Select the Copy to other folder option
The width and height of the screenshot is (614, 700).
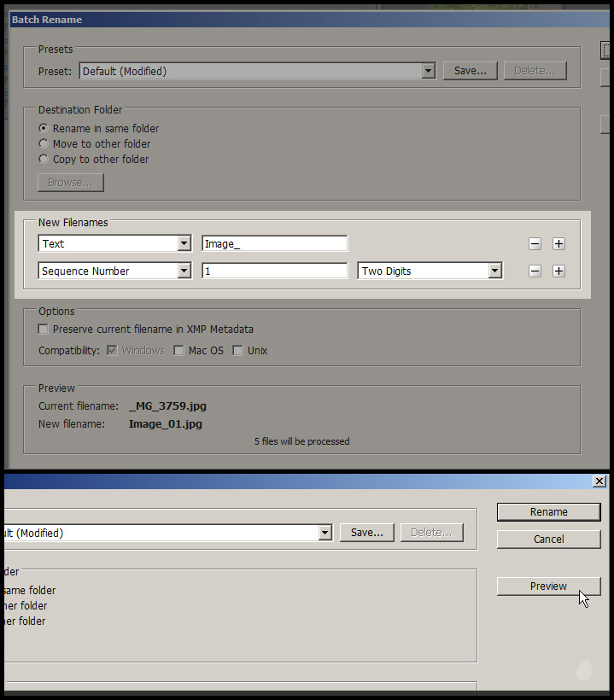click(44, 160)
